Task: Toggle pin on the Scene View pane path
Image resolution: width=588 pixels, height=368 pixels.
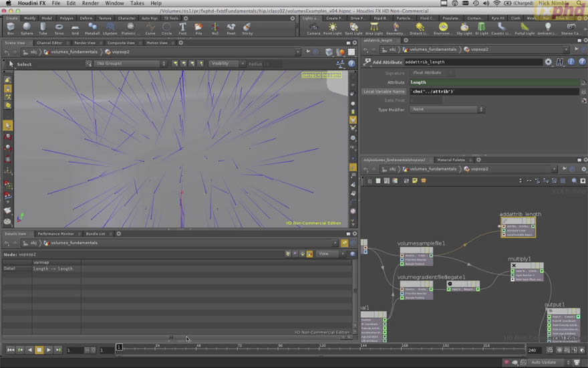Action: 308,52
